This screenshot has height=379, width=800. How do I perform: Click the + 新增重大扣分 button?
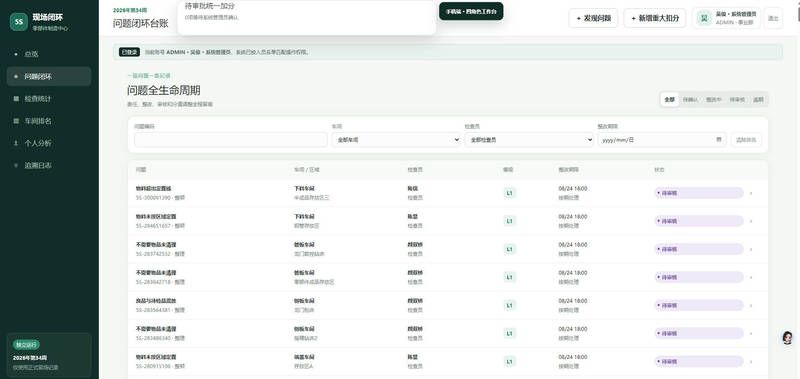(x=655, y=18)
